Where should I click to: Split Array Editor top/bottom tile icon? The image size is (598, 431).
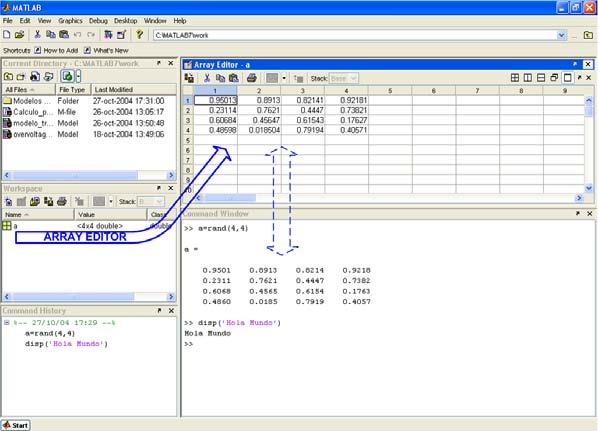541,78
